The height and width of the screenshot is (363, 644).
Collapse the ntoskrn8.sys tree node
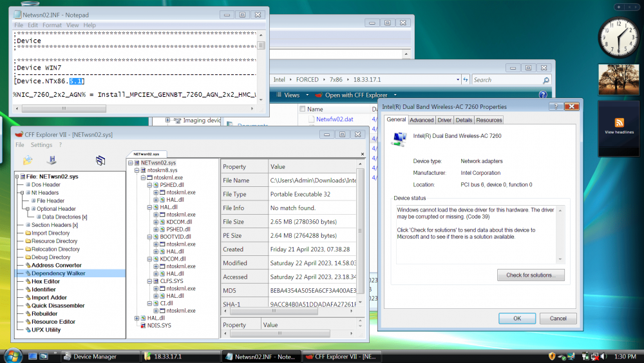tap(137, 170)
